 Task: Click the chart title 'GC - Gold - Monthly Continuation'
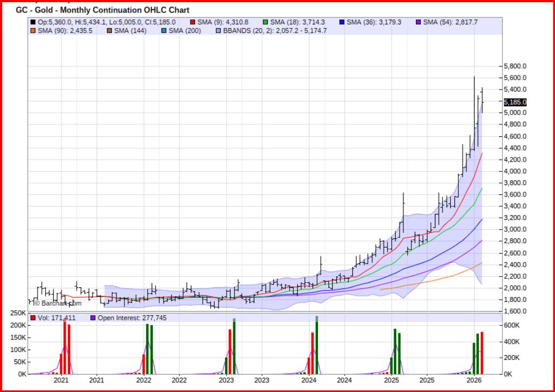coord(102,10)
